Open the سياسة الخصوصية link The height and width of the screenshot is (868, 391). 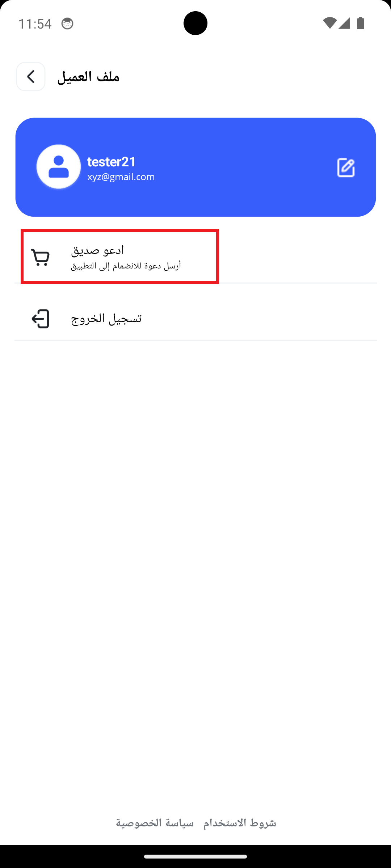tap(155, 823)
